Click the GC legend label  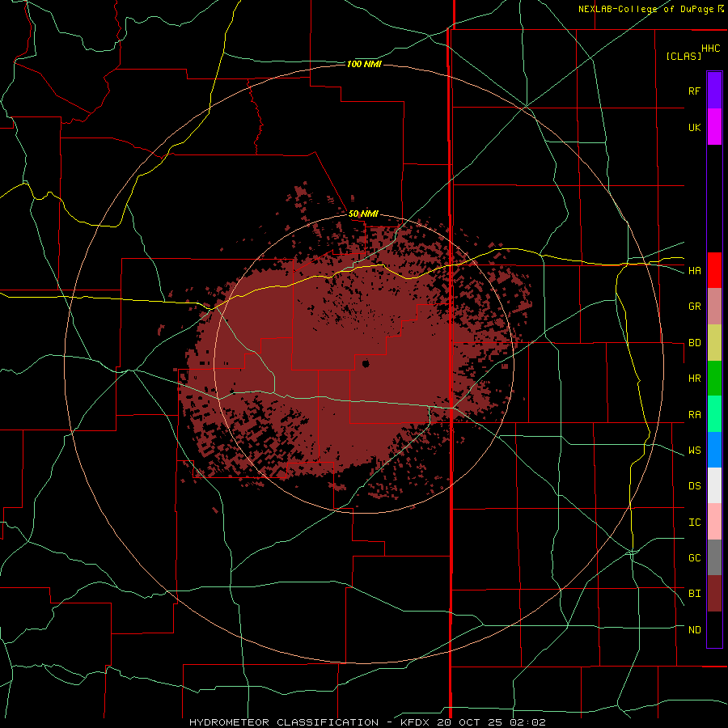click(x=694, y=558)
